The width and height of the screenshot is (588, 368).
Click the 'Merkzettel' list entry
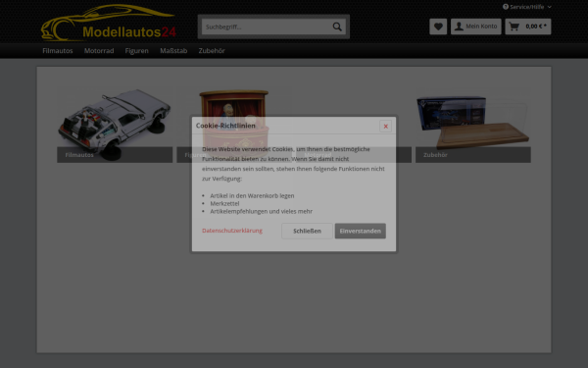point(224,203)
